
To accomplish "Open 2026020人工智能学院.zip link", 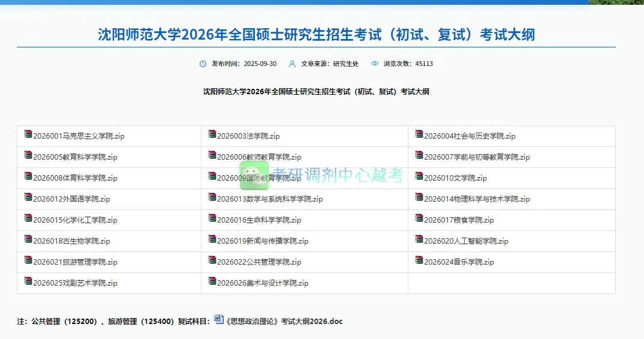I will pos(466,241).
